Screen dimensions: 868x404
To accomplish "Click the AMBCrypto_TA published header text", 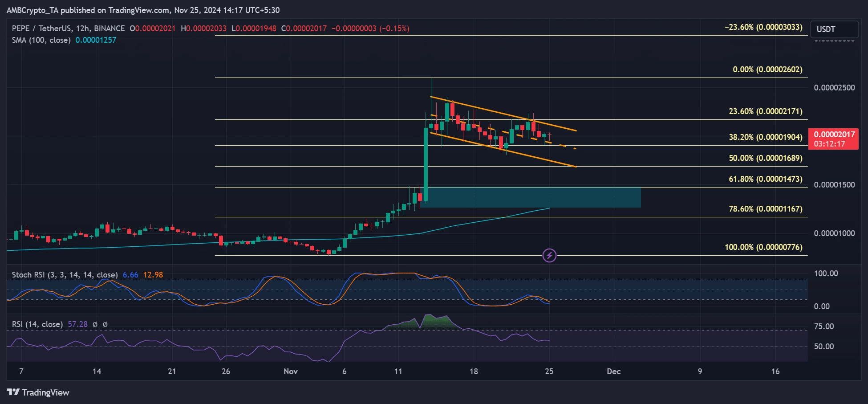I will click(143, 10).
